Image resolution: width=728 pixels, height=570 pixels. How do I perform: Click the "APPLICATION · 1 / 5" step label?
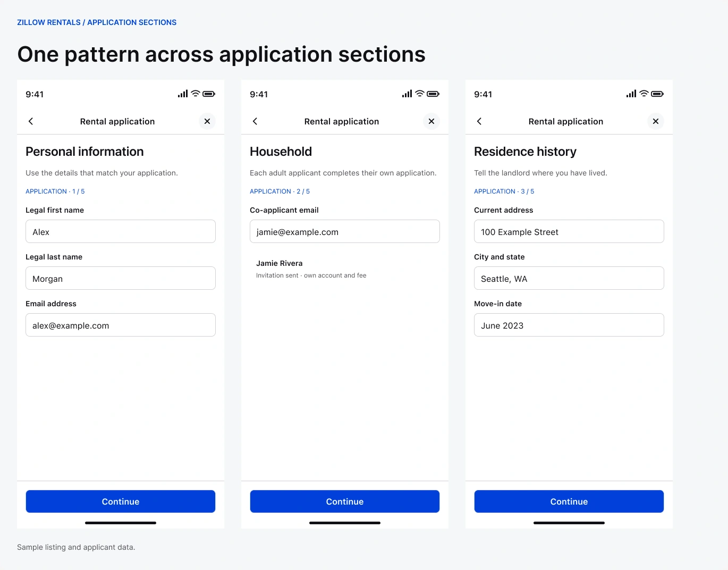[x=55, y=191]
